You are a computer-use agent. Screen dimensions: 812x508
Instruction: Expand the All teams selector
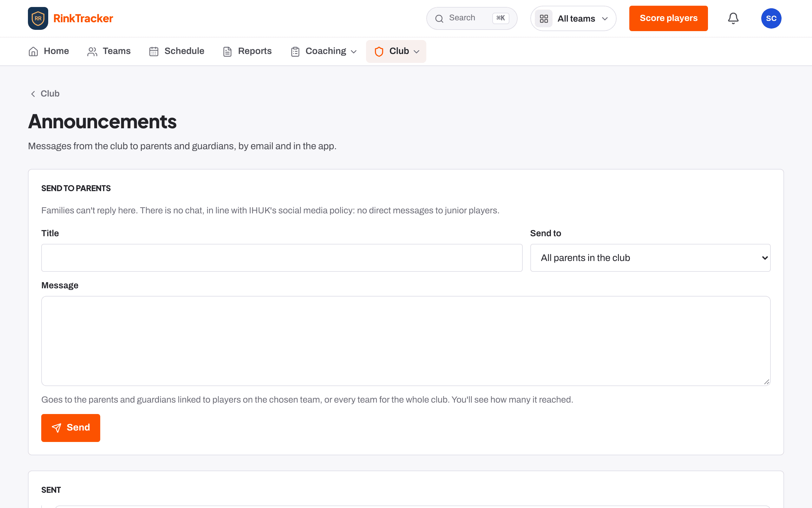(x=573, y=18)
